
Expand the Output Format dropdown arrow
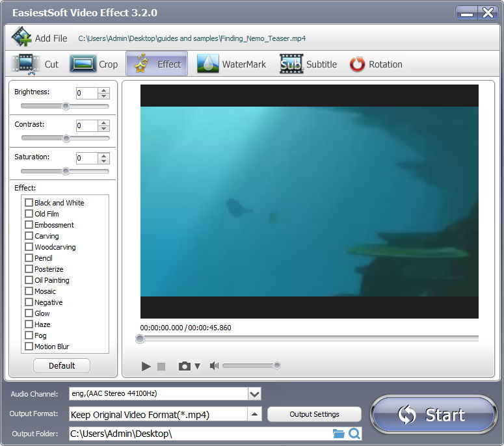pos(254,414)
